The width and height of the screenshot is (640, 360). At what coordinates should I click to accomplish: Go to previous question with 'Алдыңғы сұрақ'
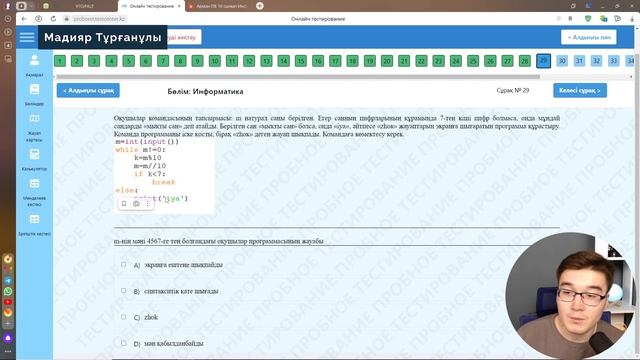coord(88,90)
